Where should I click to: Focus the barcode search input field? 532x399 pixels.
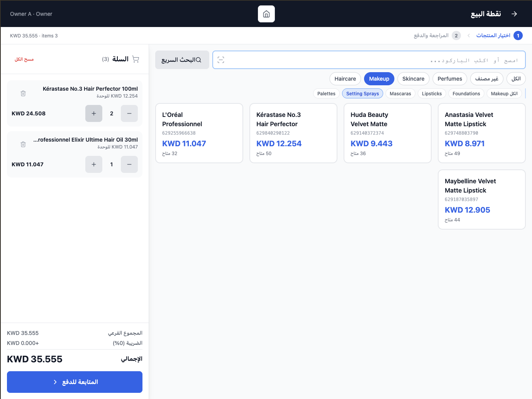(x=369, y=60)
